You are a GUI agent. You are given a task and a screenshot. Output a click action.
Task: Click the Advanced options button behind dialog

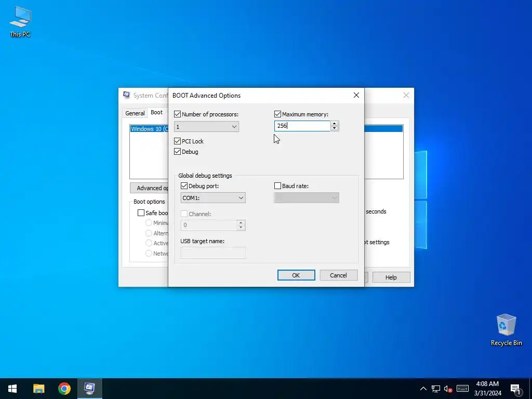(x=149, y=188)
